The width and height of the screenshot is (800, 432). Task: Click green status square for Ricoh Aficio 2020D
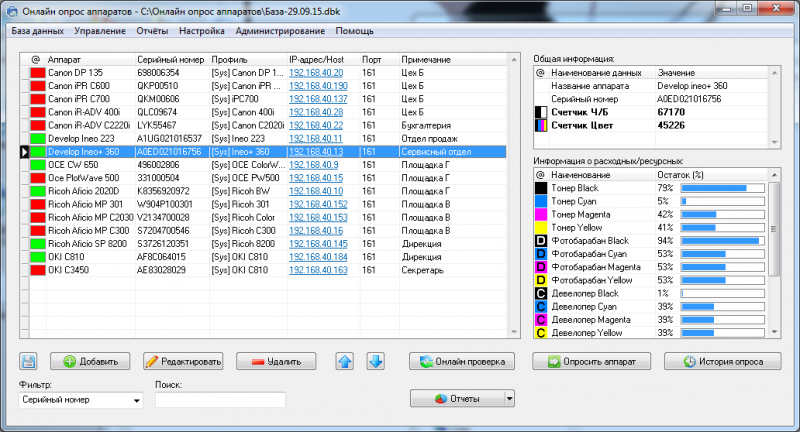[x=38, y=191]
